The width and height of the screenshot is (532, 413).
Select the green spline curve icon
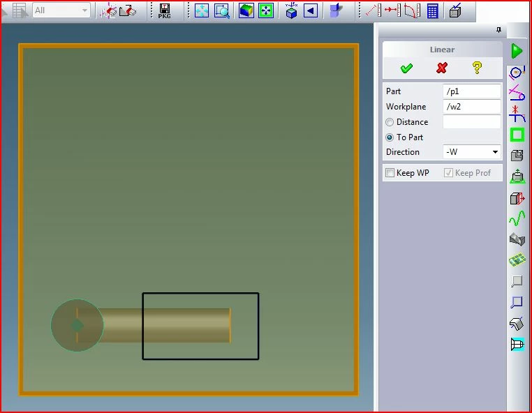[x=517, y=218]
